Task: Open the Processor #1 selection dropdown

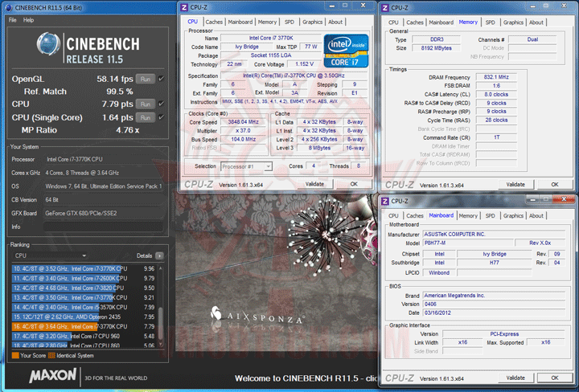Action: 246,166
